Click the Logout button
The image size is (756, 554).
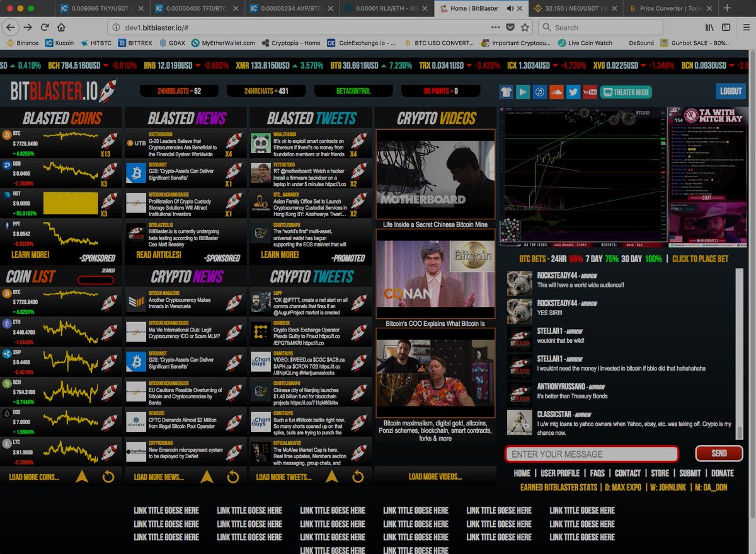(731, 91)
